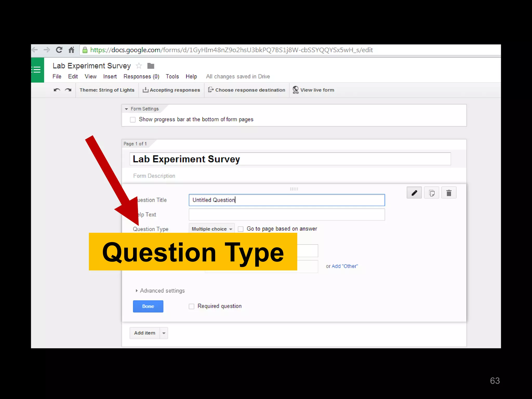Tick the Required question checkbox

(x=191, y=307)
